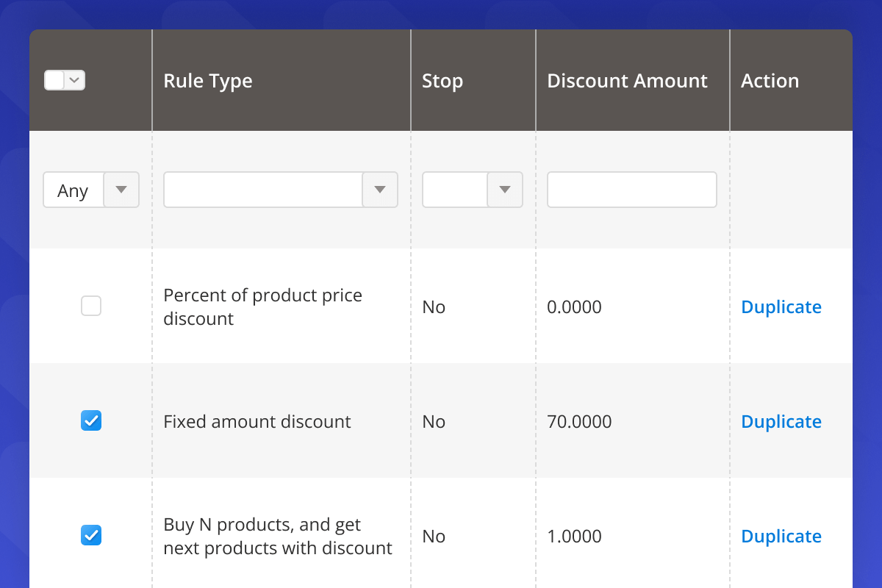Duplicate the Buy N products rule

pyautogui.click(x=781, y=537)
